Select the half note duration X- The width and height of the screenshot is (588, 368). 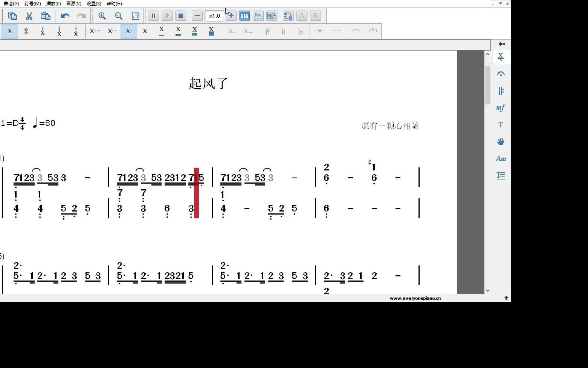tap(129, 31)
